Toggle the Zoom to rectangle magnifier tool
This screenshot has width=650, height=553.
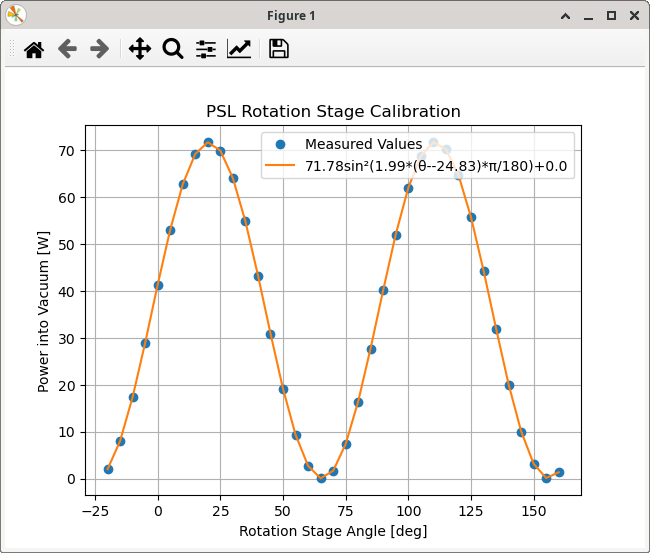point(173,49)
